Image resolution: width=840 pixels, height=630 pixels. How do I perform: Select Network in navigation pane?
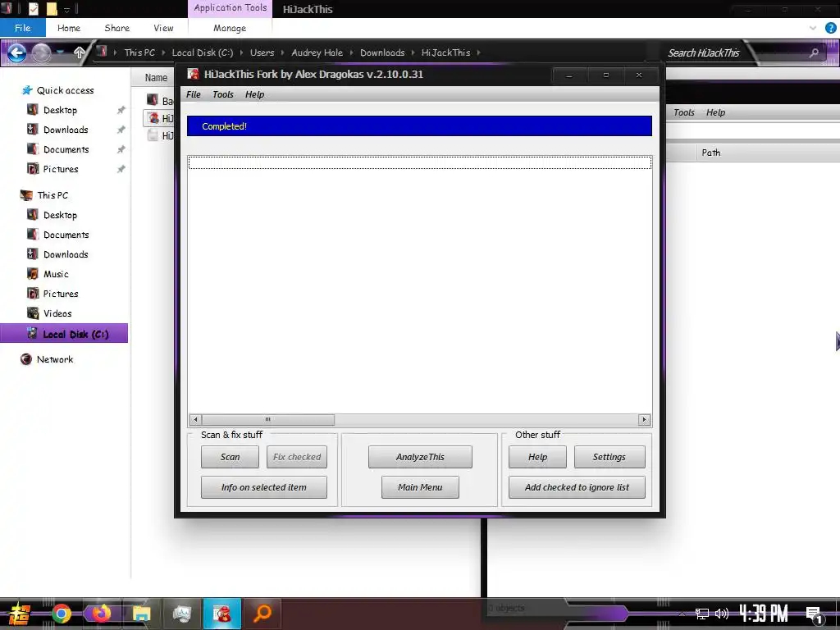tap(55, 359)
